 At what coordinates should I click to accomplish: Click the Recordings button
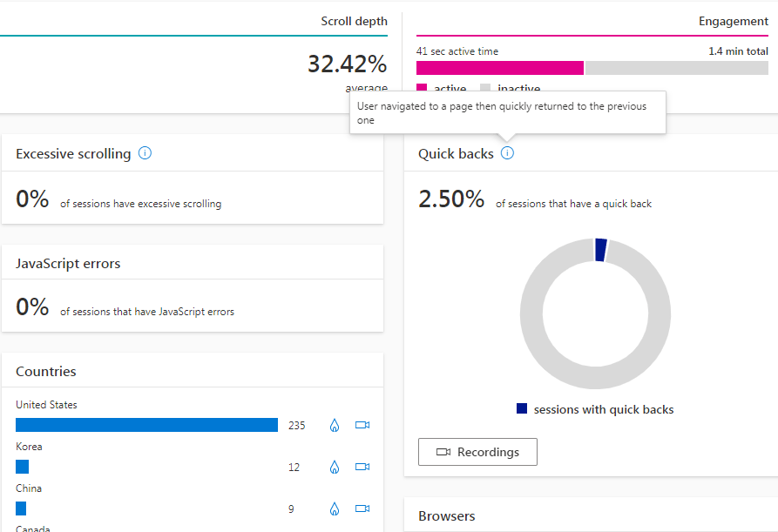coord(477,452)
